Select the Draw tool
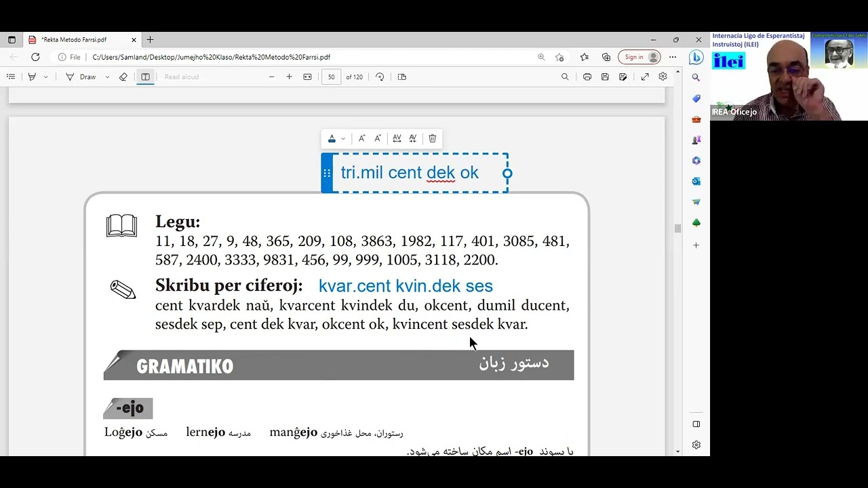868x488 pixels. [x=81, y=77]
